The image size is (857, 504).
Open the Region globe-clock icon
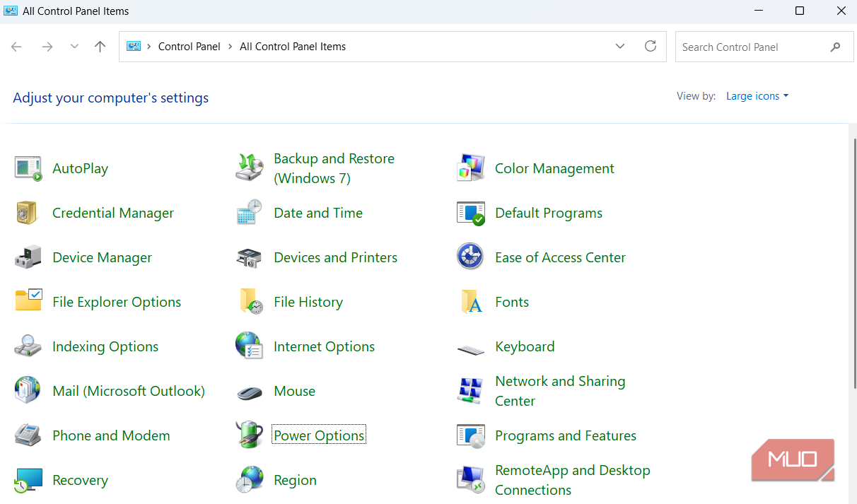coord(250,480)
